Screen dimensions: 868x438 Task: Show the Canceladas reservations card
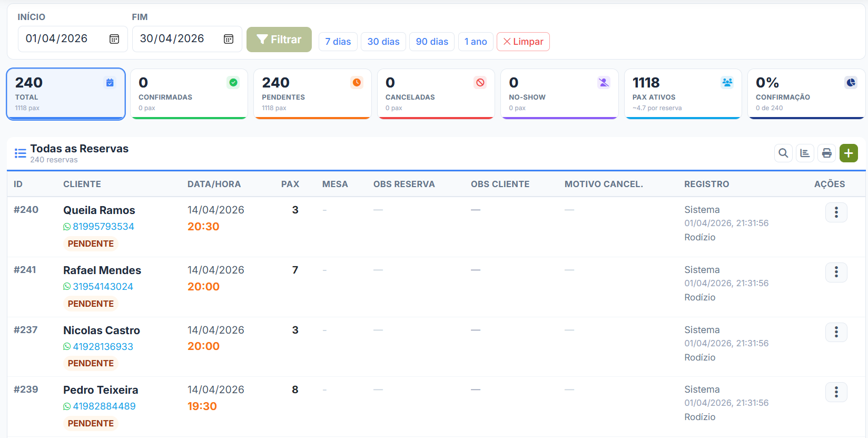pos(436,94)
